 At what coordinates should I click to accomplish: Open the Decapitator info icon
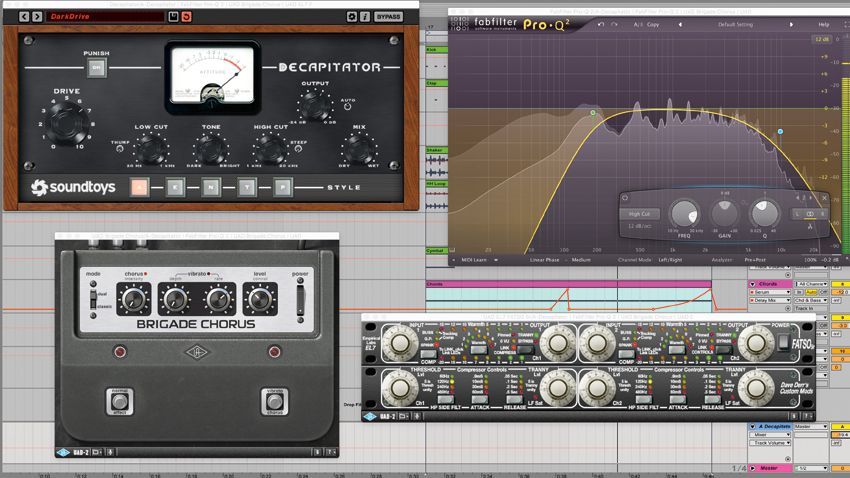click(x=365, y=17)
